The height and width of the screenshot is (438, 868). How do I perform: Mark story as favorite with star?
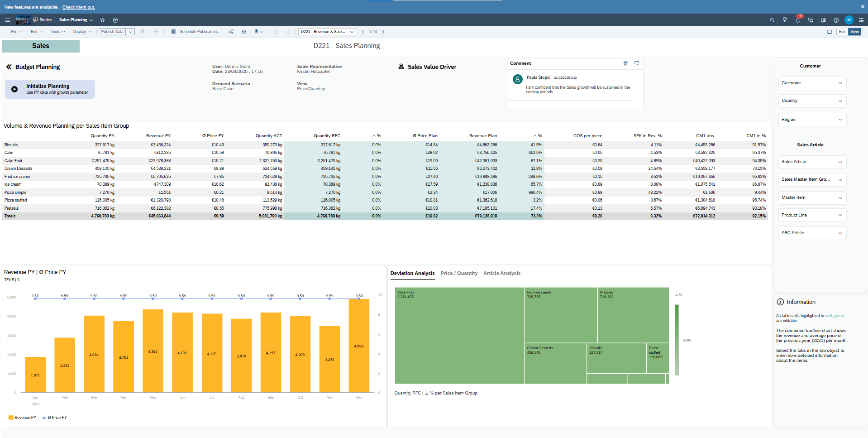[102, 20]
